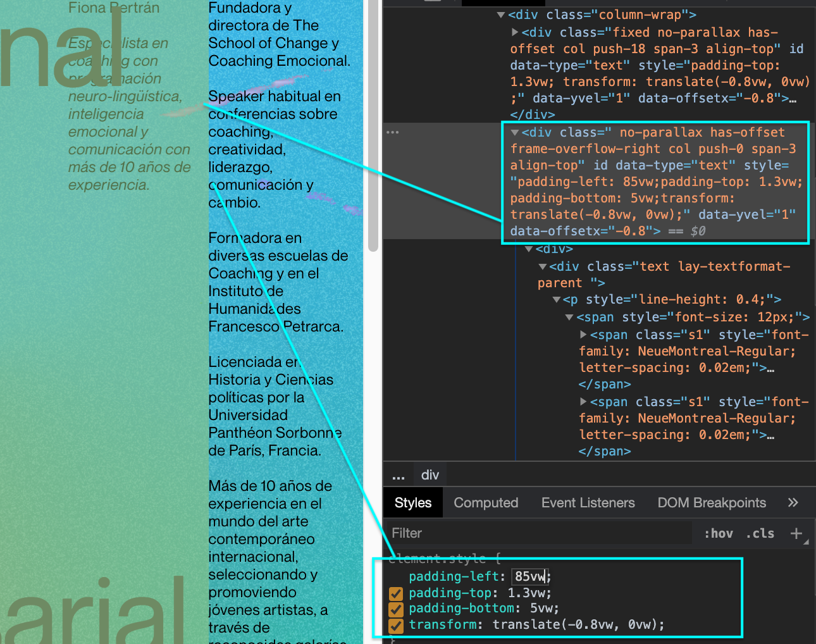Disable the padding-top declaration checkbox
Viewport: 816px width, 644px height.
[x=396, y=593]
